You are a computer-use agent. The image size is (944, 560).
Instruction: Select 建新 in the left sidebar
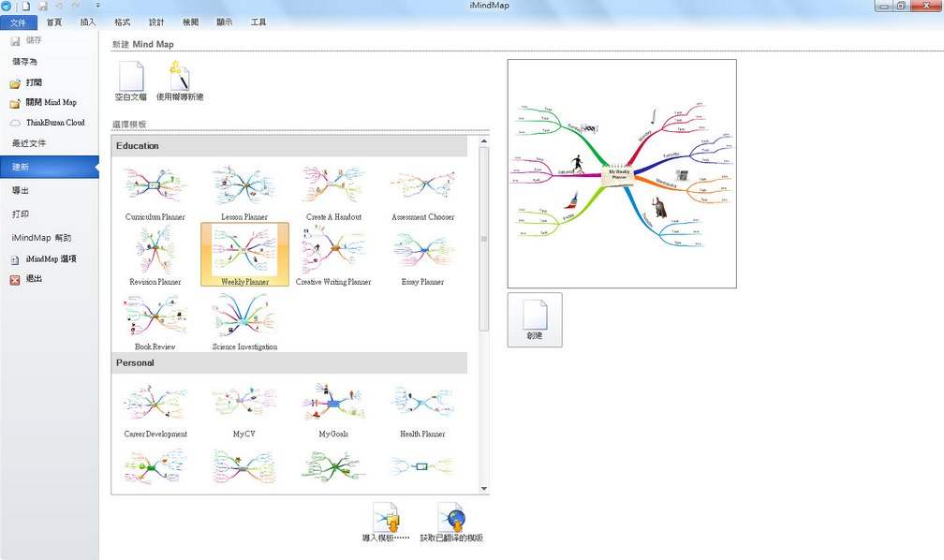(50, 167)
